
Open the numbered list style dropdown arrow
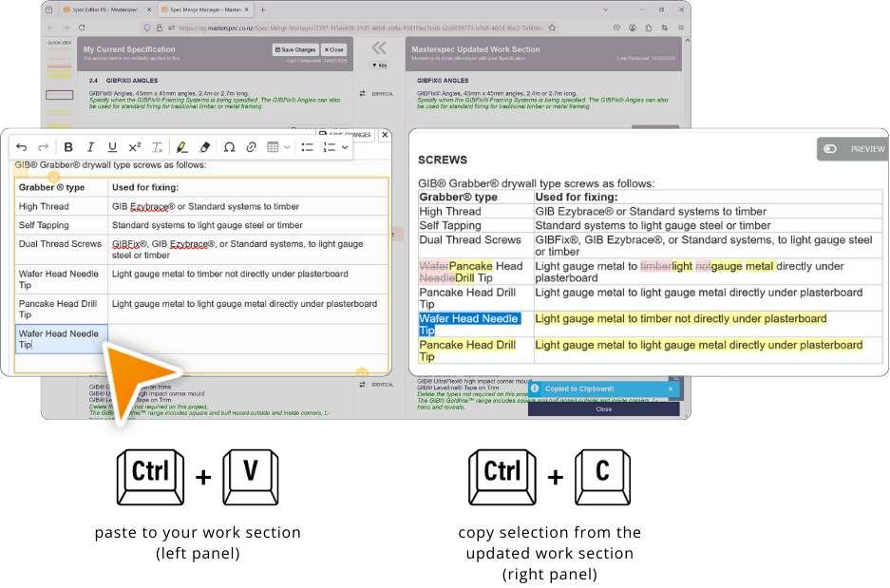click(345, 147)
